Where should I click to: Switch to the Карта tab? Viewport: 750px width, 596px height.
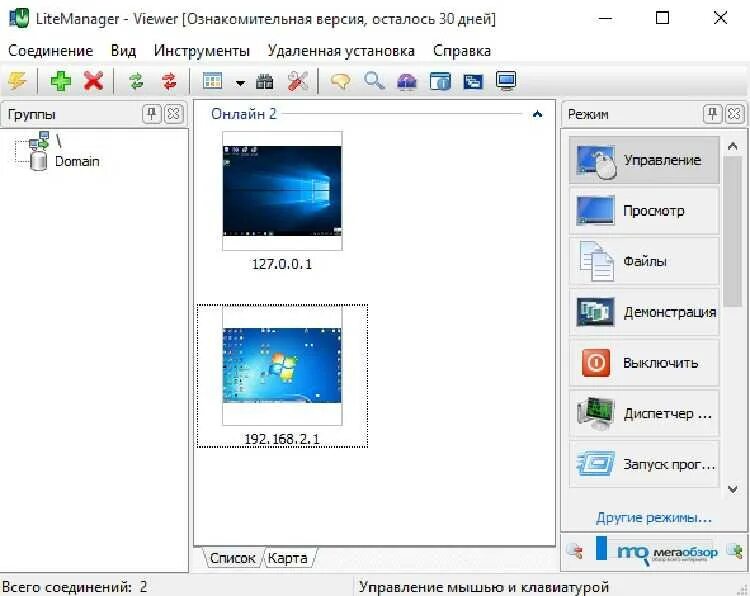[x=287, y=558]
